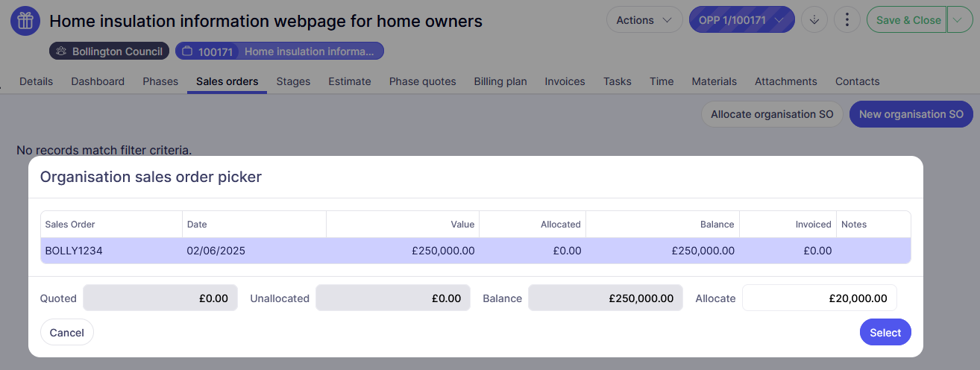Open the Attachments tab
This screenshot has height=370, width=980.
pyautogui.click(x=785, y=81)
